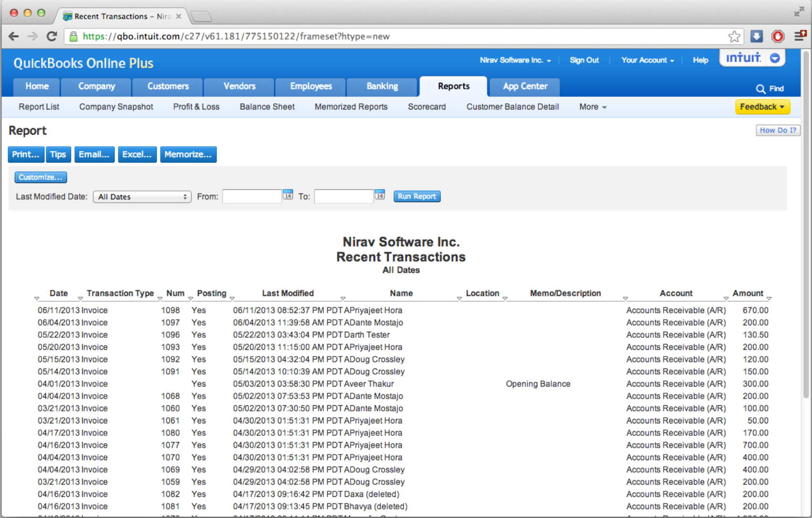Click the Run Report button
Screen dimensions: 812x518
417,196
